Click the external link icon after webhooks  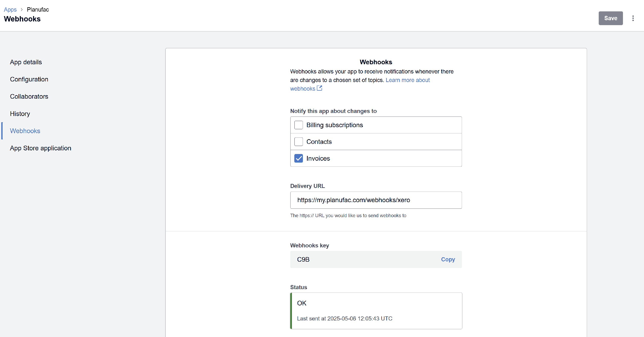pos(319,88)
